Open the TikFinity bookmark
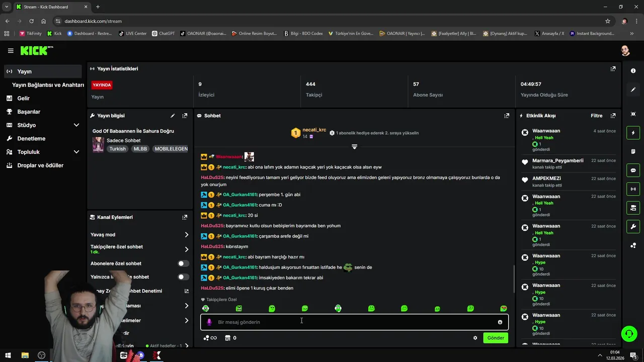This screenshot has height=362, width=644. [x=31, y=34]
